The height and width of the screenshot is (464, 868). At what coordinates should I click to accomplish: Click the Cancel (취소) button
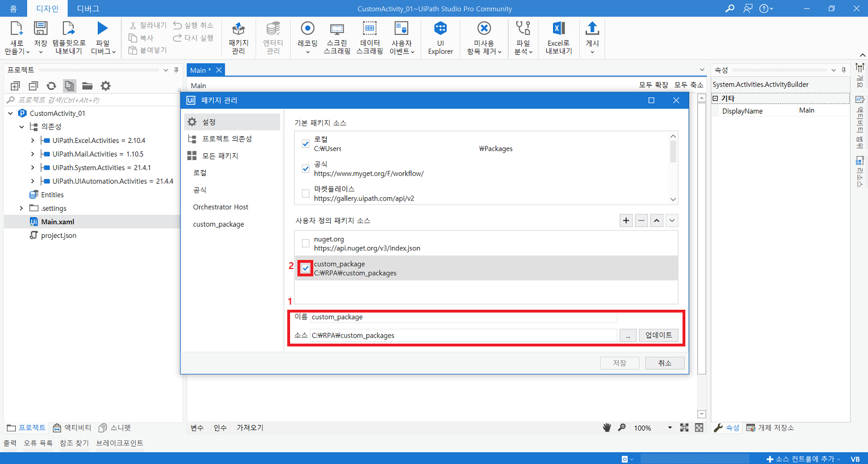tap(665, 363)
